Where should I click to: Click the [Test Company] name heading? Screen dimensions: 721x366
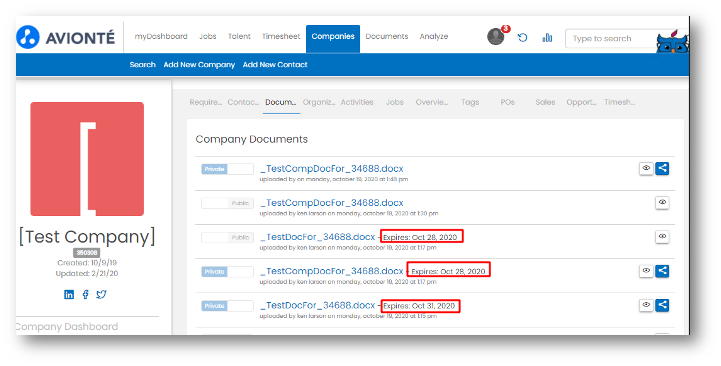coord(87,236)
